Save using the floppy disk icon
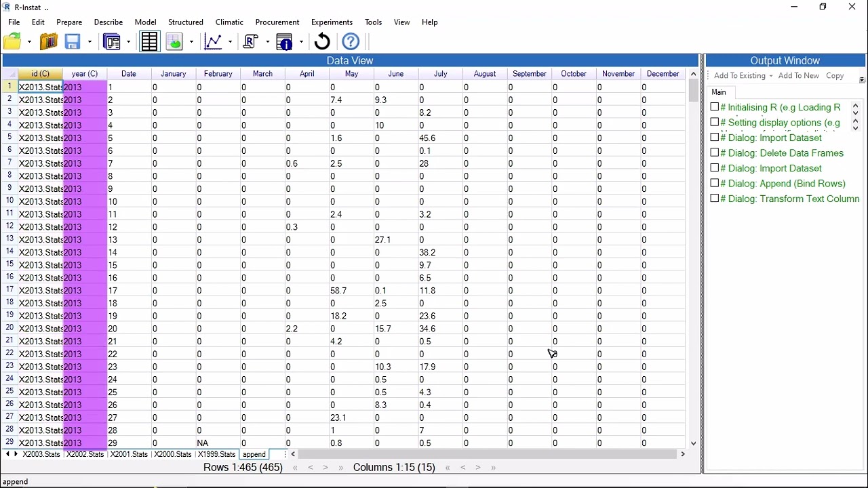868x488 pixels. 73,42
